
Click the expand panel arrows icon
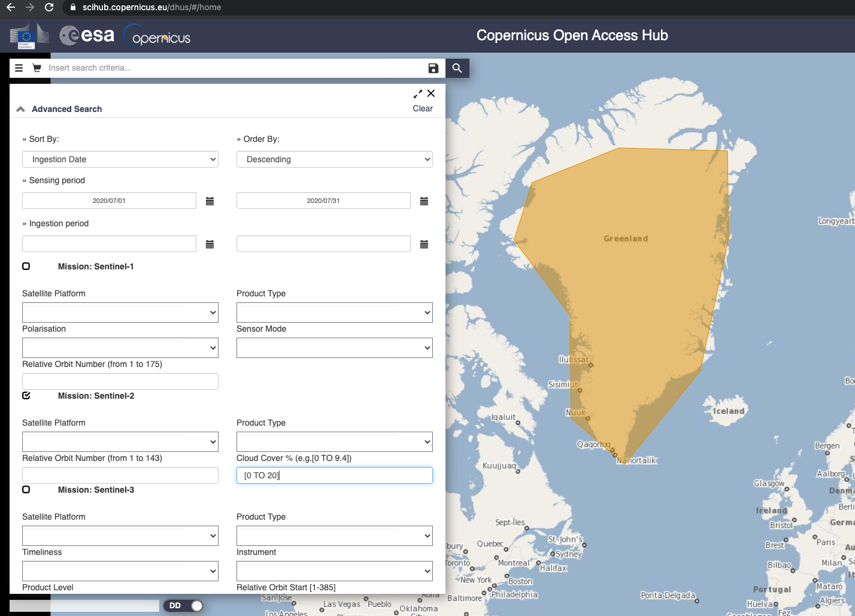418,94
